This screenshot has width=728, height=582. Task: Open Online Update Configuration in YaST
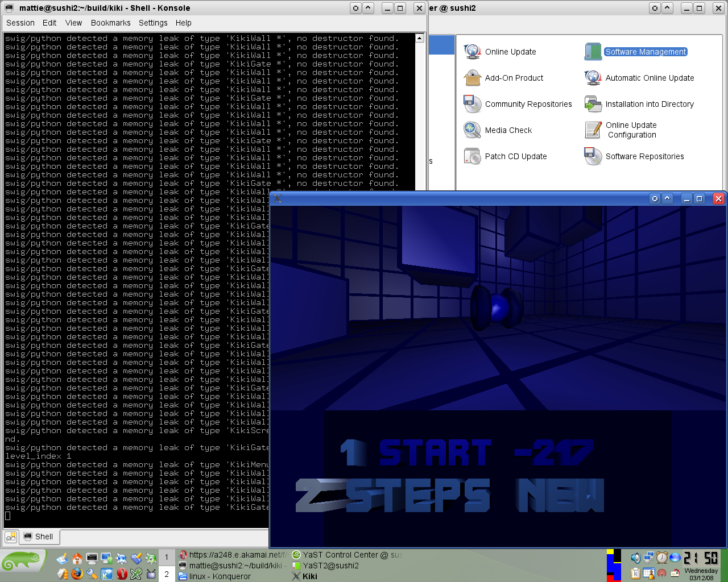click(x=621, y=130)
